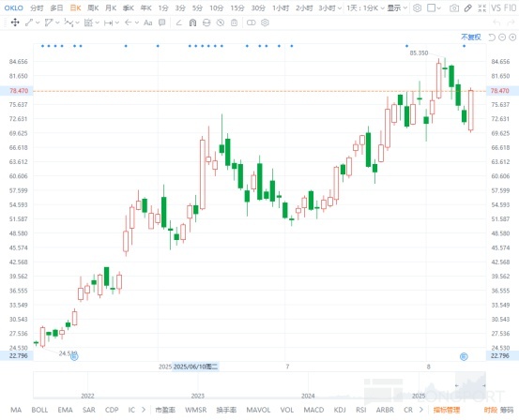519x420 pixels.
Task: Select the parallel channel drawing tool
Action: point(49,22)
